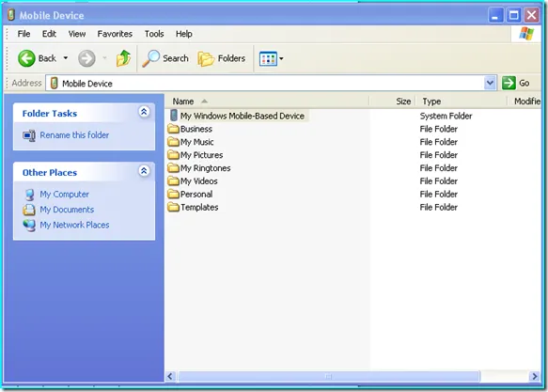Select the My Videos folder icon
Viewport: 548px width, 392px height.
click(x=173, y=181)
